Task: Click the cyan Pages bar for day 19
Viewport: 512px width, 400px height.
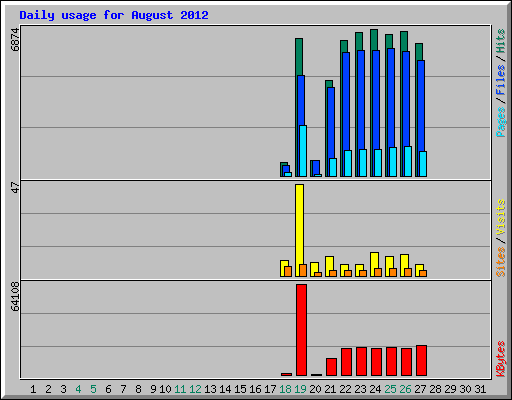Action: pos(303,151)
